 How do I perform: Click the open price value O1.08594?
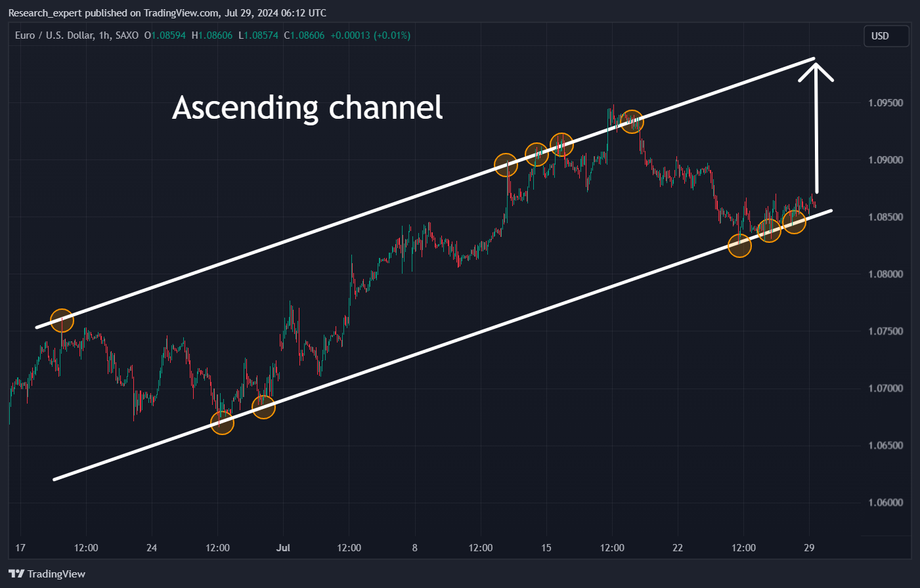click(x=165, y=35)
